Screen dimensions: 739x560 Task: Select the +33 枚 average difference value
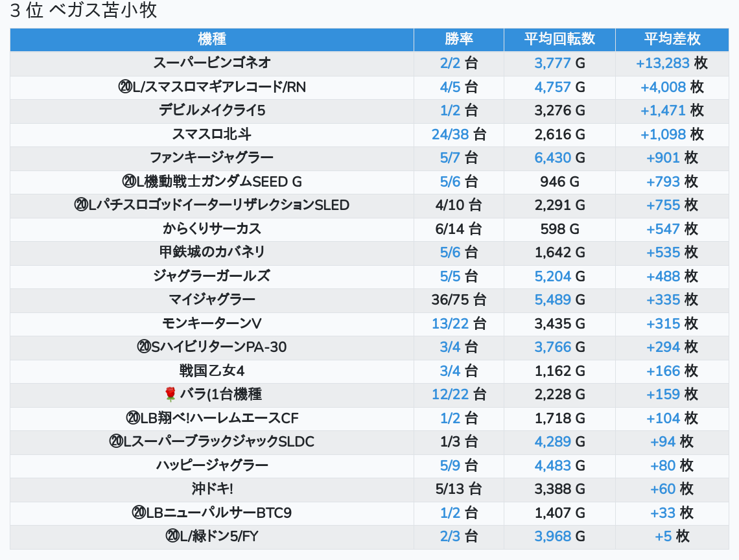[672, 513]
